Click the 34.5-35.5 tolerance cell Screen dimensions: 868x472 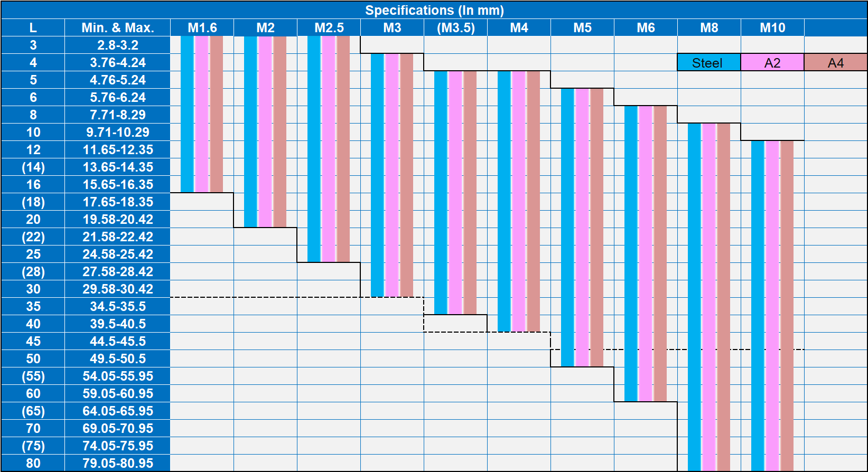(117, 306)
